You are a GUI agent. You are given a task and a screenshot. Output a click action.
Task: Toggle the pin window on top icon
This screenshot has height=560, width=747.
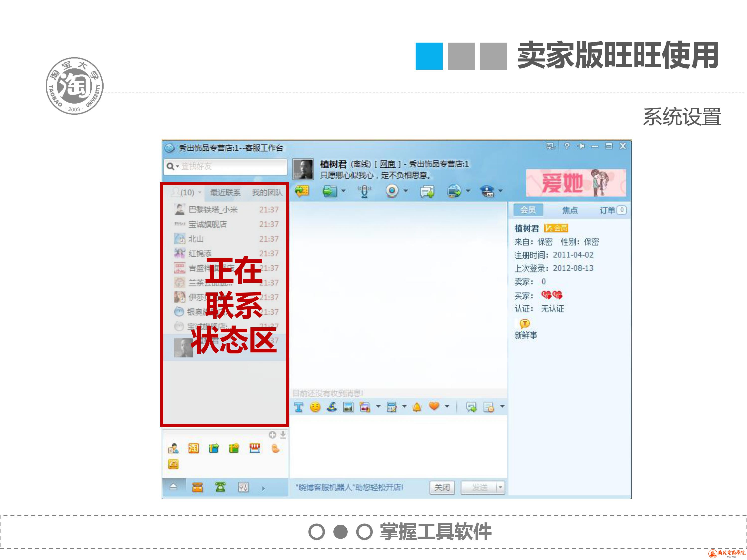click(x=581, y=146)
